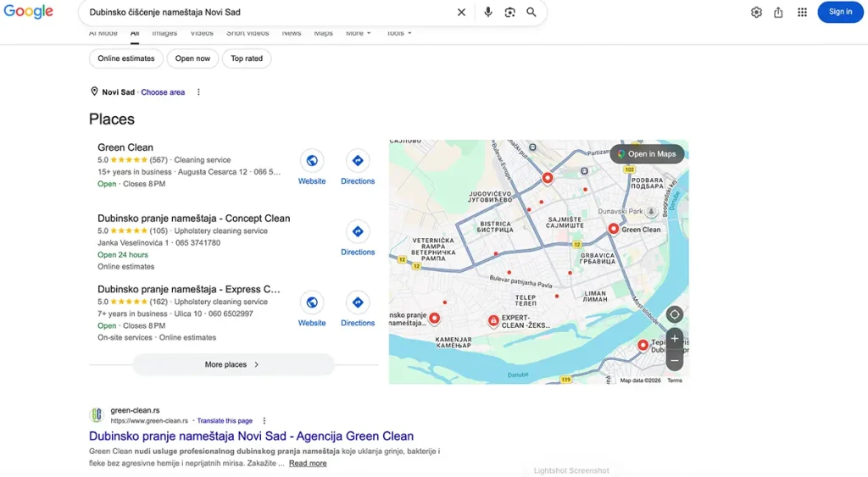Open Express Clean Website globe icon

click(x=312, y=302)
